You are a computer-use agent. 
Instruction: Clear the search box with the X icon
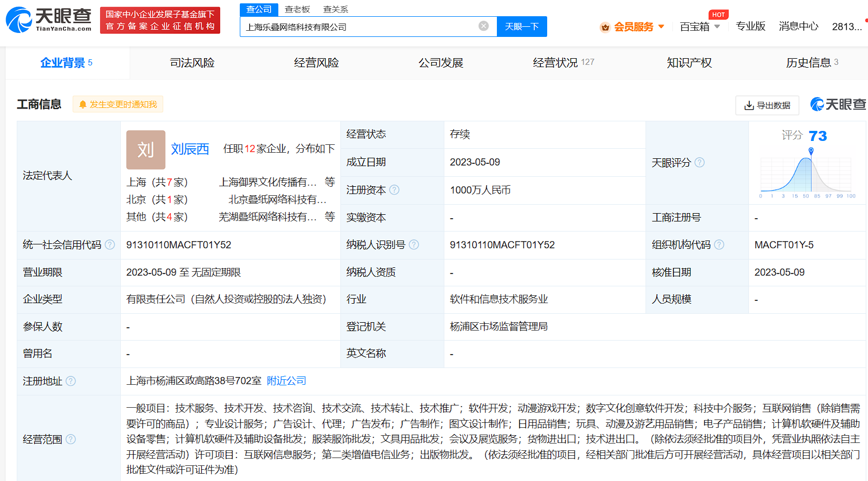tap(484, 26)
